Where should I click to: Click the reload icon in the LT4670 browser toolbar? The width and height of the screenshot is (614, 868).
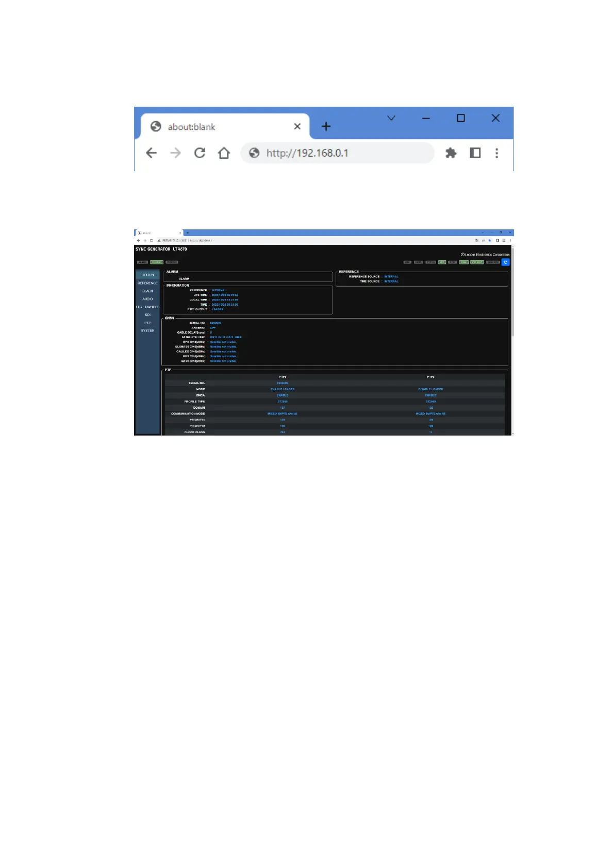click(x=151, y=240)
